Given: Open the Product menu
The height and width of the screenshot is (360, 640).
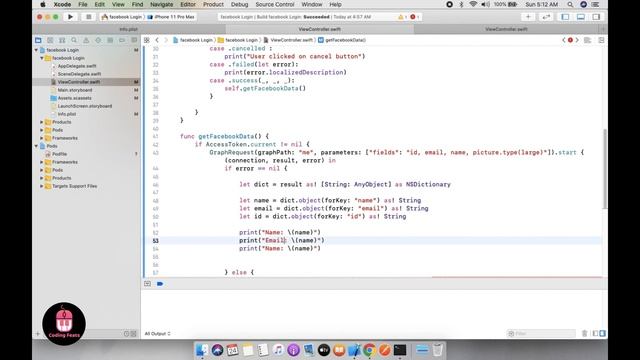Looking at the screenshot, I should coord(213,4).
